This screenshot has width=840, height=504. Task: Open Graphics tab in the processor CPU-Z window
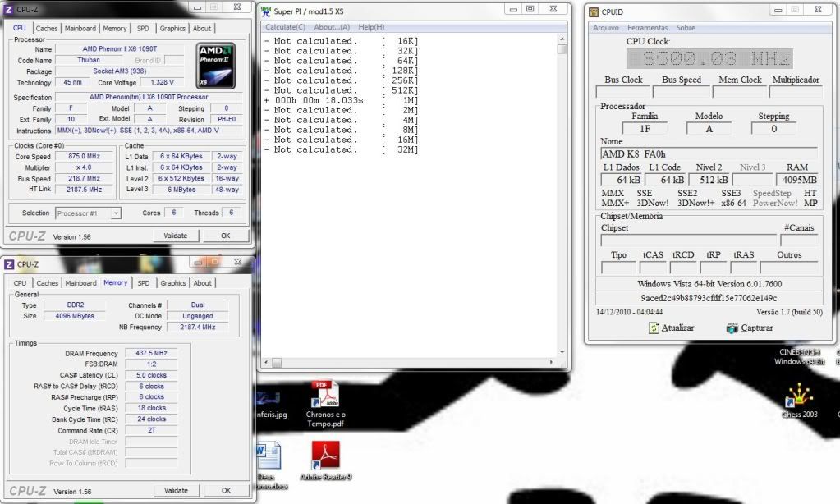click(x=172, y=29)
